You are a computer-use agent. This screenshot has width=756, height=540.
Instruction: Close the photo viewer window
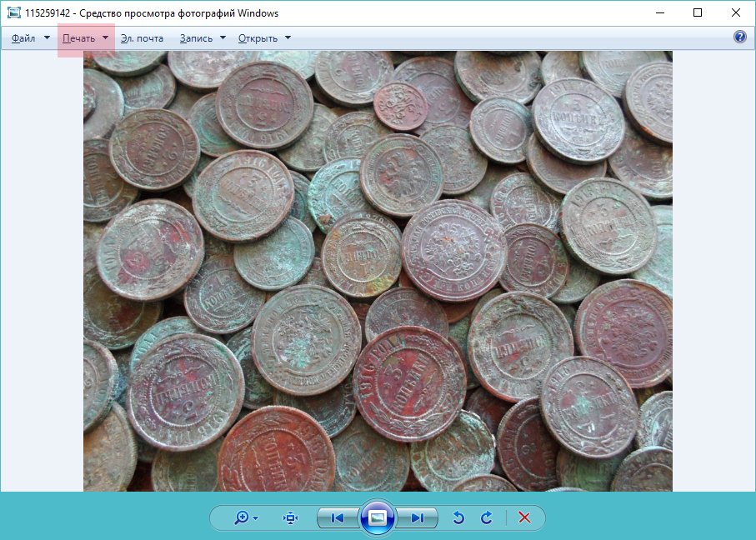(736, 12)
